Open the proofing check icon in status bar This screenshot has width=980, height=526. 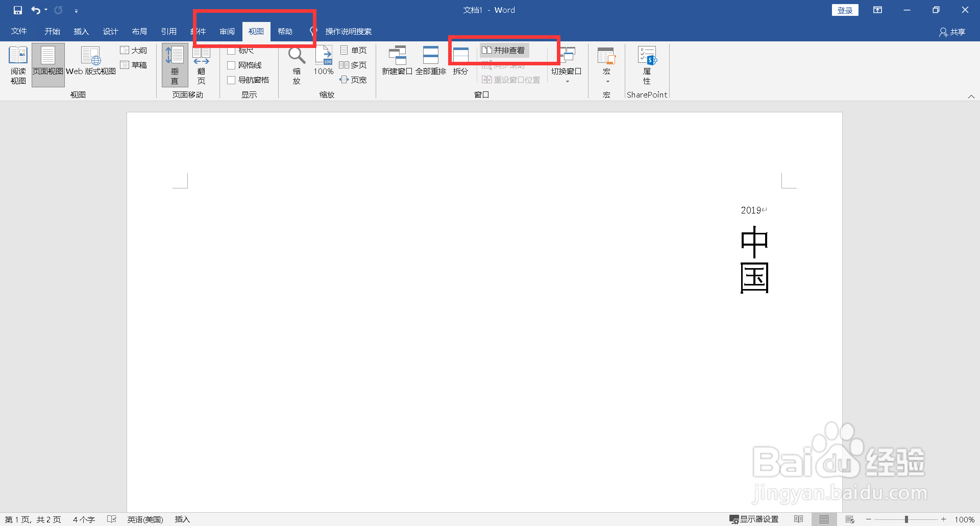(112, 519)
